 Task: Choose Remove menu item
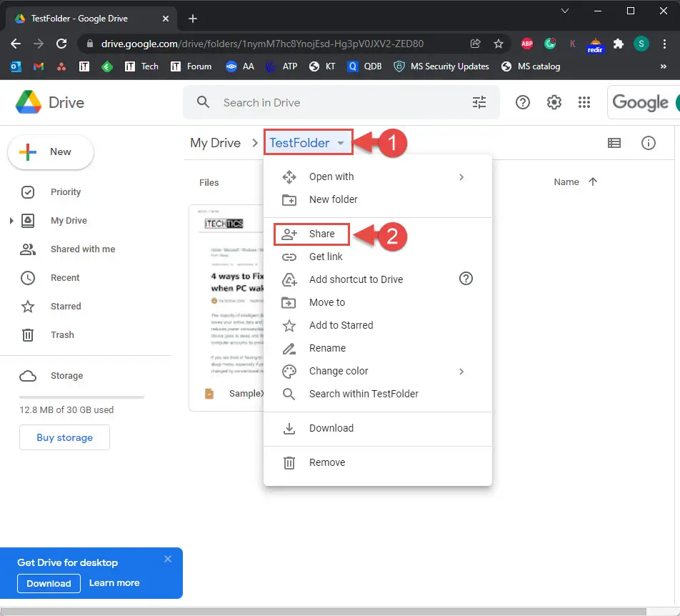(x=377, y=462)
